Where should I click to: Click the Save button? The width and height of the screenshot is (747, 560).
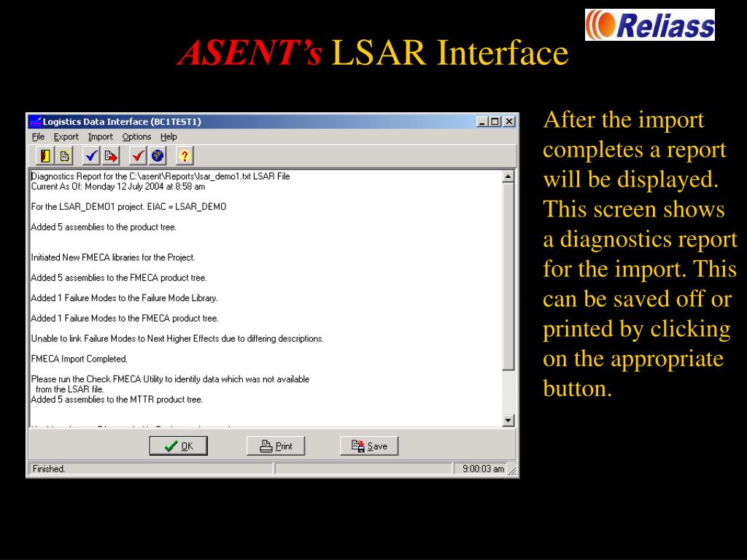click(369, 446)
